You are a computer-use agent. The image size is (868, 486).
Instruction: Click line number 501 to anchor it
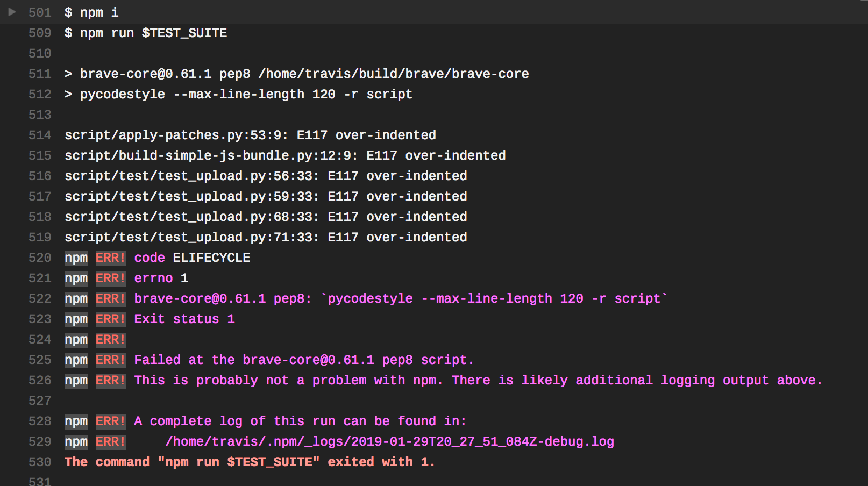click(40, 12)
